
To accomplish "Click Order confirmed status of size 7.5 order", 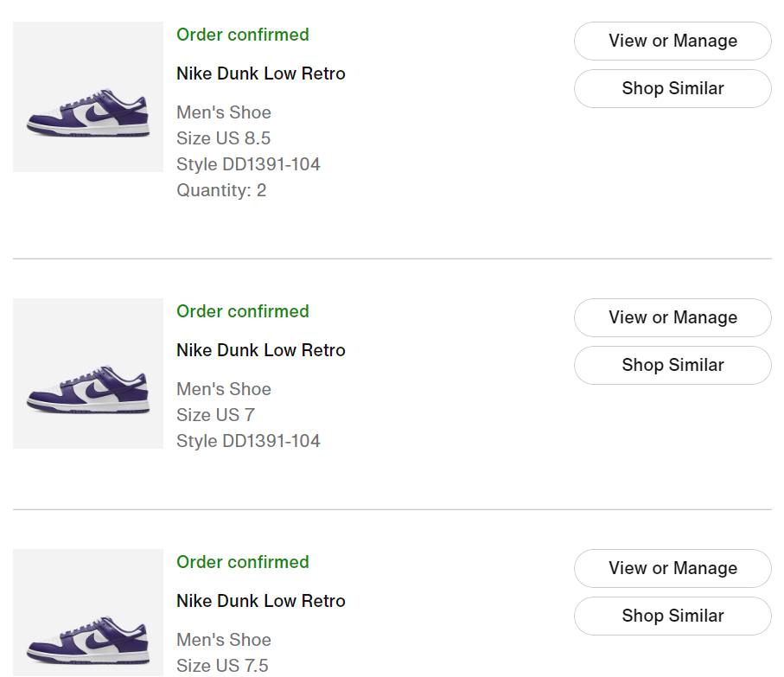I will click(243, 562).
